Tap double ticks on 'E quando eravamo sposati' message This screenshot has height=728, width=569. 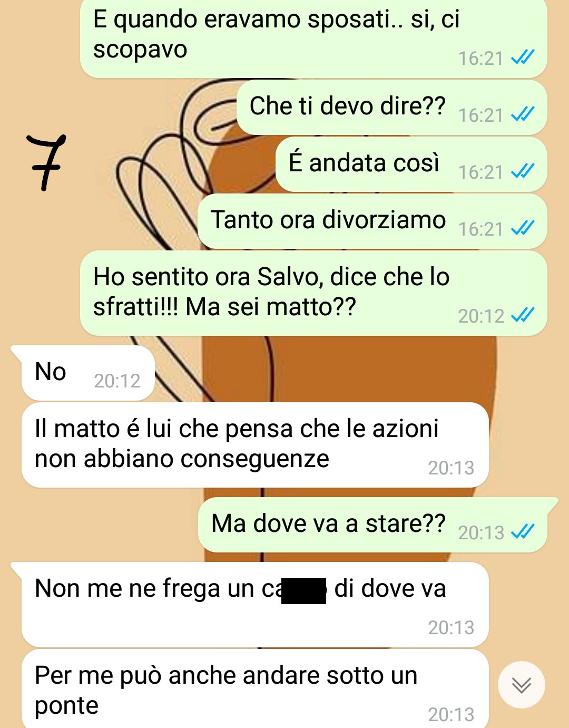click(x=523, y=57)
